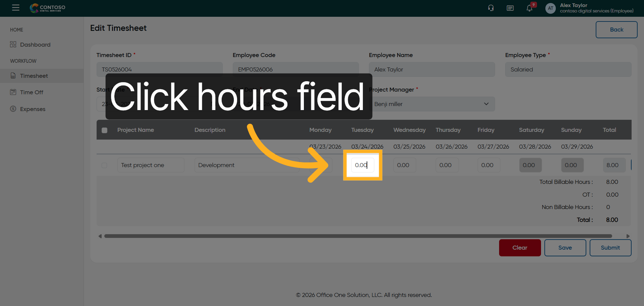Check the row checkbox for Test project one
Image resolution: width=644 pixels, height=306 pixels.
pos(104,165)
